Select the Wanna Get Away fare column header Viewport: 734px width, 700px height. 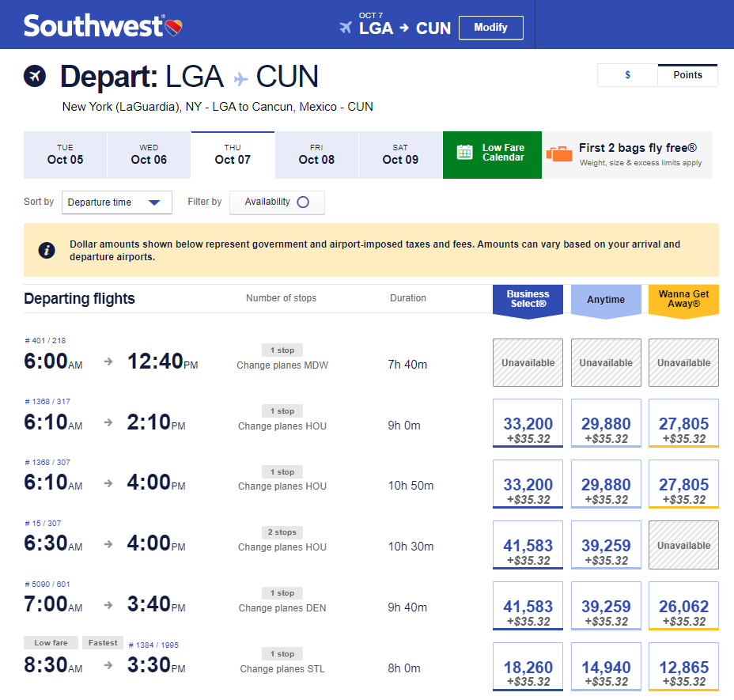point(683,299)
